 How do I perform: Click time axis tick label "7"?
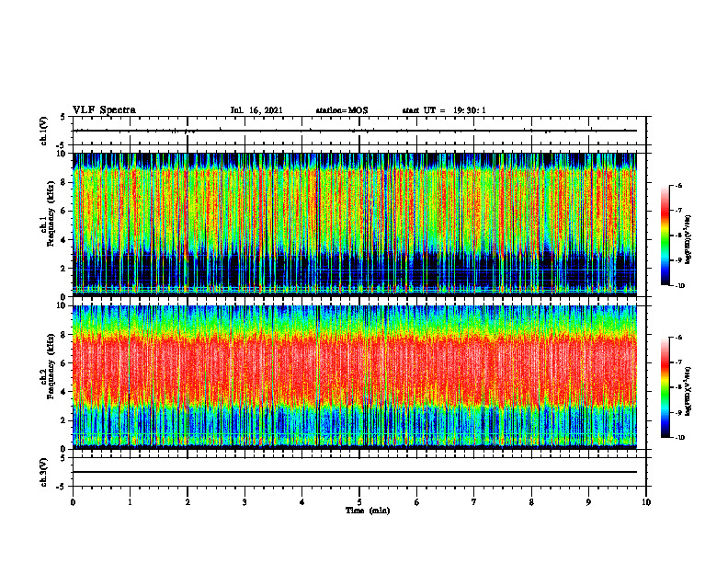point(474,502)
